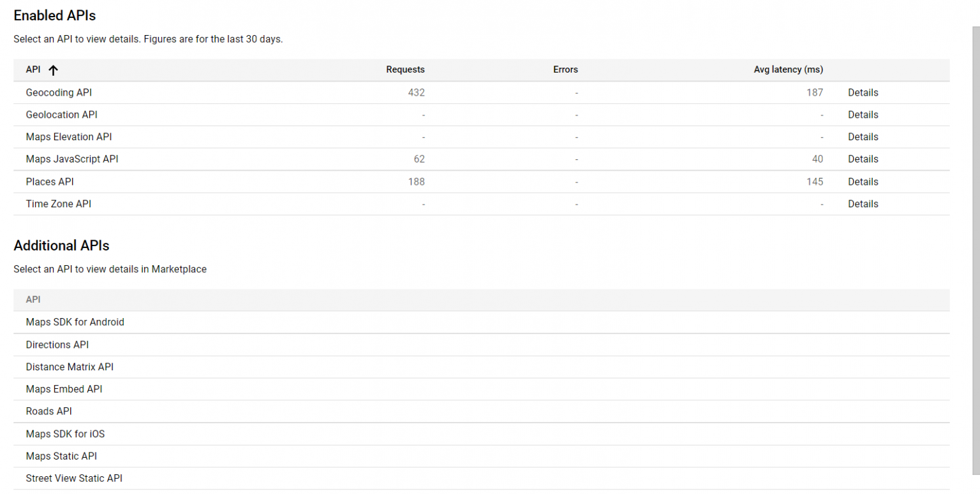Viewport: 980px width, 494px height.
Task: Open Directions API in Additional APIs
Action: [x=57, y=345]
